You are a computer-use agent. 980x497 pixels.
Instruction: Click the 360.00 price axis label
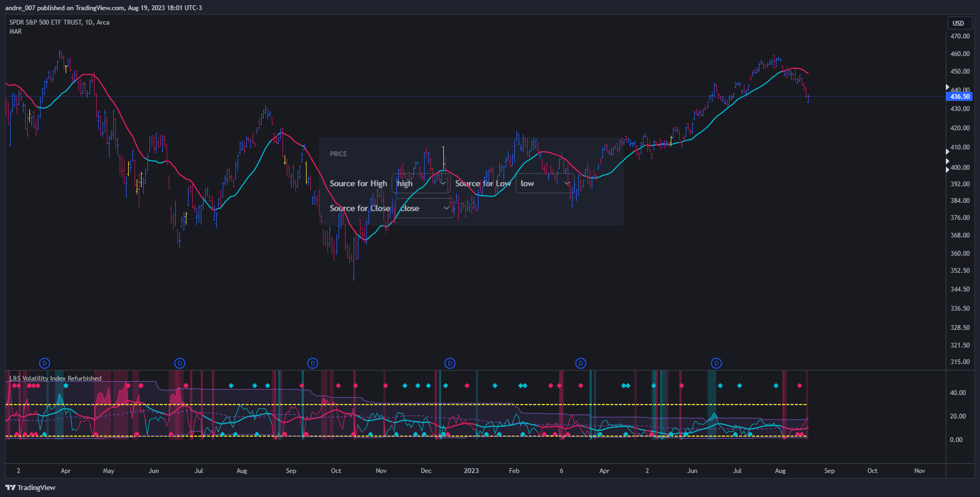click(x=960, y=254)
